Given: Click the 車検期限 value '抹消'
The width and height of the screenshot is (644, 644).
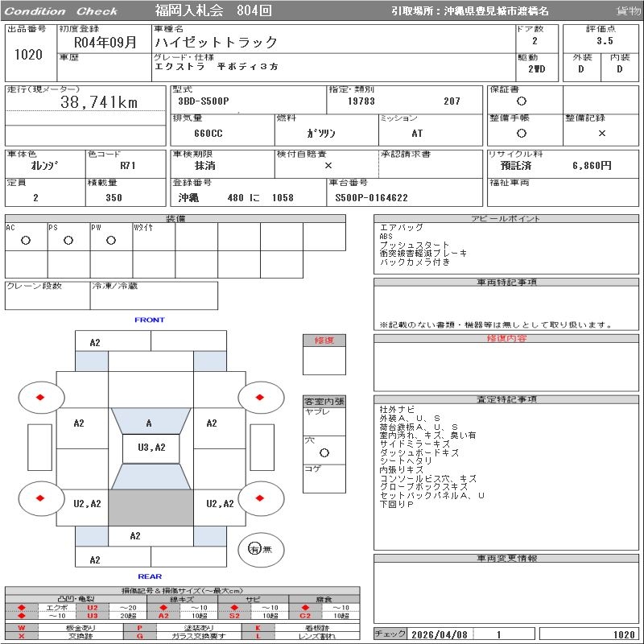Looking at the screenshot, I should (205, 166).
